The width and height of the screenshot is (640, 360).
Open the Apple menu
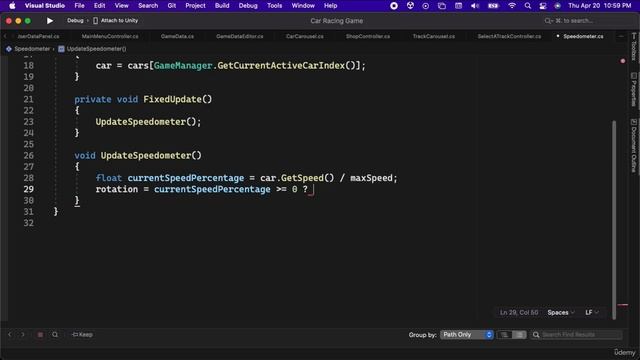[12, 6]
